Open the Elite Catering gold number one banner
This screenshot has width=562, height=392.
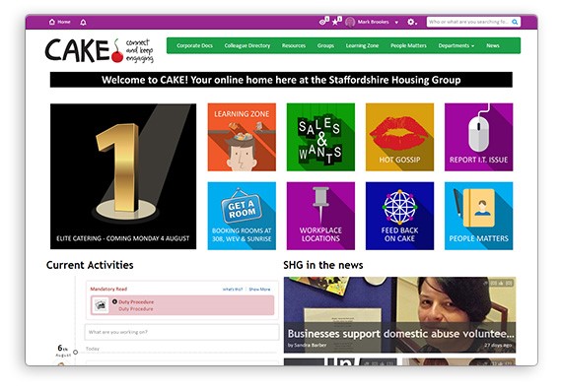[123, 176]
